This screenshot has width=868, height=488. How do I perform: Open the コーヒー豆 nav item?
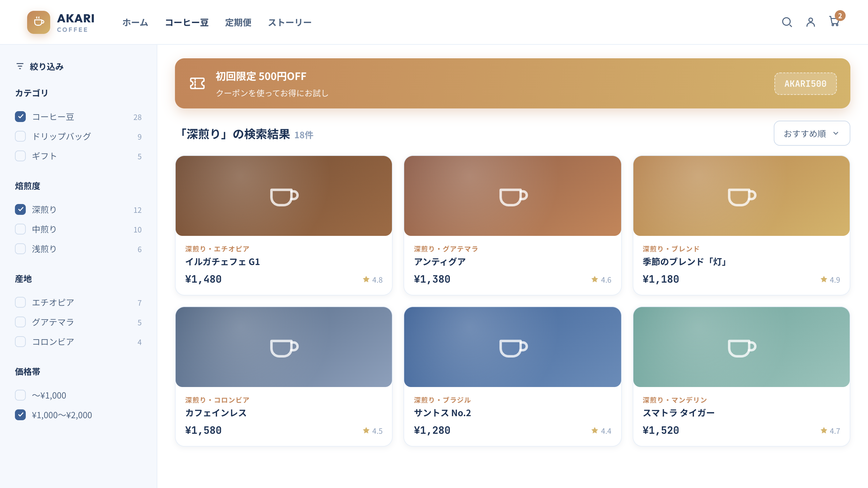point(187,22)
